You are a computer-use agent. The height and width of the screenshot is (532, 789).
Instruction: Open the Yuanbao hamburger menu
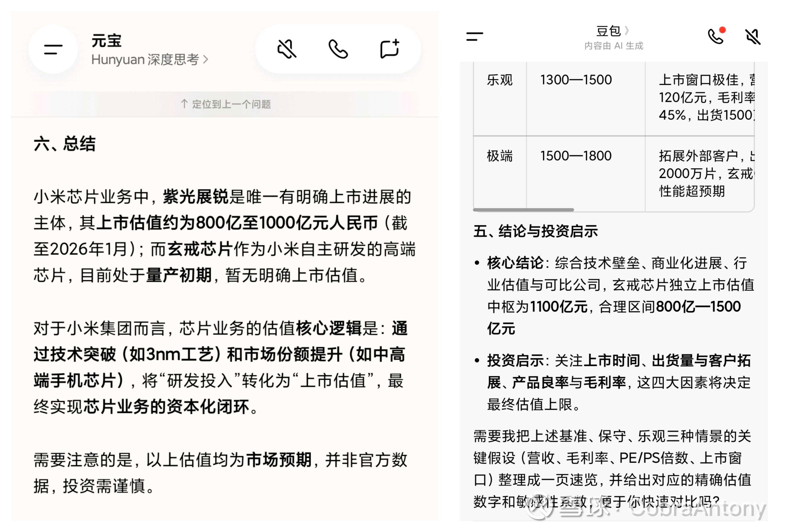53,49
